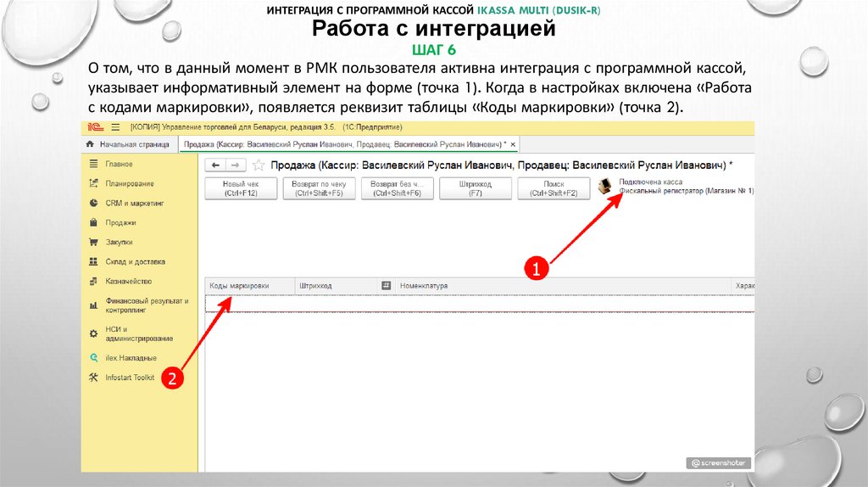Screen dimensions: 868x487
Task: Click the Новый чек button
Action: coord(241,188)
